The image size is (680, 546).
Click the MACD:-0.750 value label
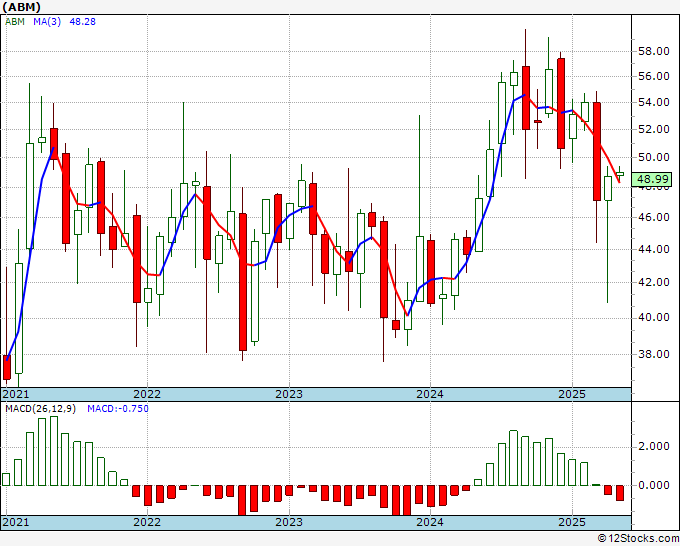(118, 409)
